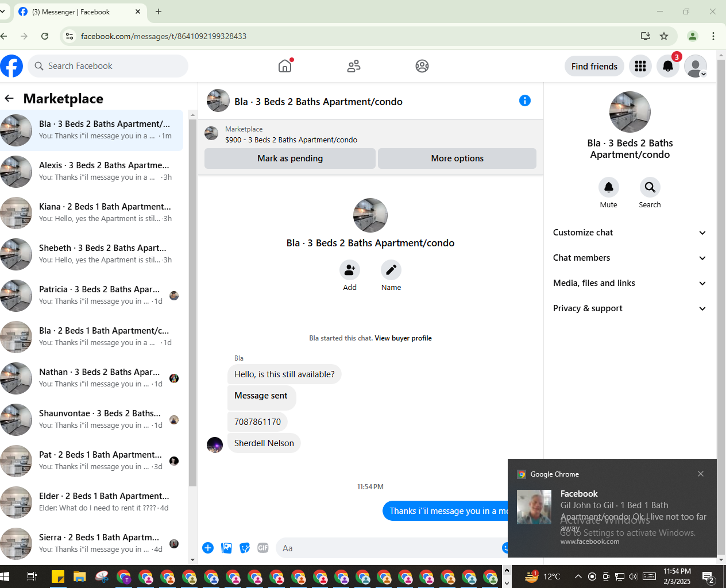Open Patricia 3 Beds 2 Baths conversation
726x588 pixels.
point(92,295)
